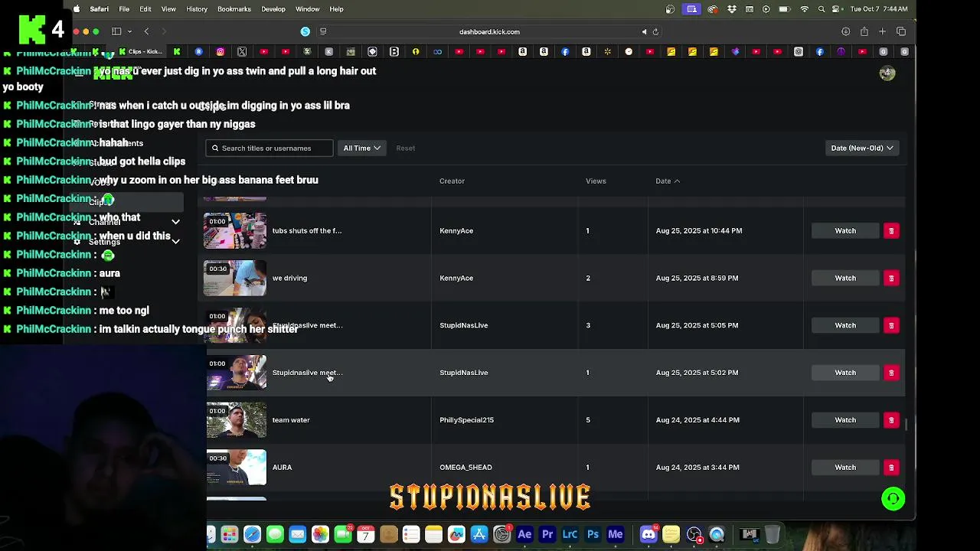Screen dimensions: 980x551
Task: Open Photoshop from the dock
Action: pyautogui.click(x=593, y=534)
